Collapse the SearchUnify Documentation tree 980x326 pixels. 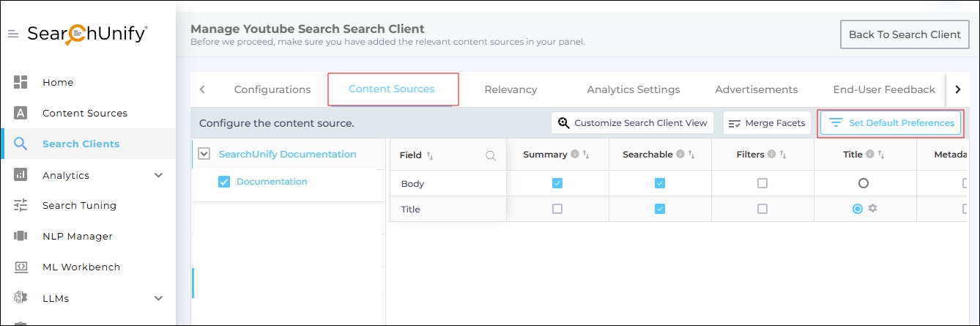pyautogui.click(x=204, y=154)
